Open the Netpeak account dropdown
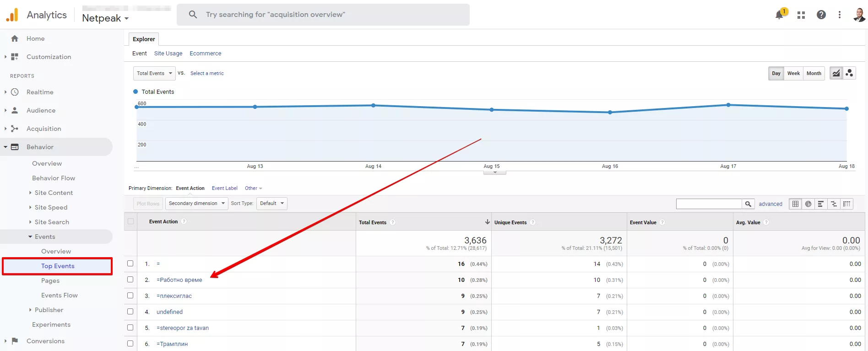This screenshot has width=868, height=351. point(105,18)
